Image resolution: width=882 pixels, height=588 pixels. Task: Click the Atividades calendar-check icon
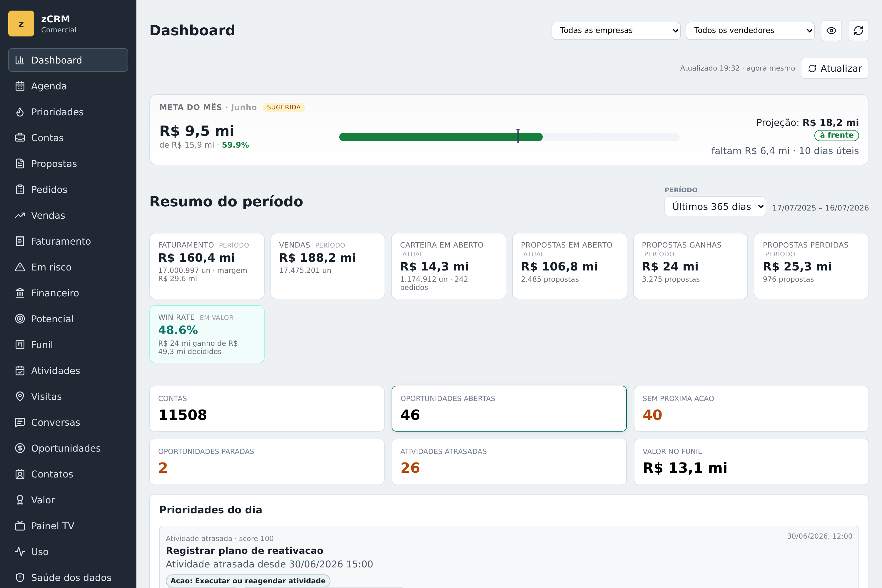[x=20, y=370]
